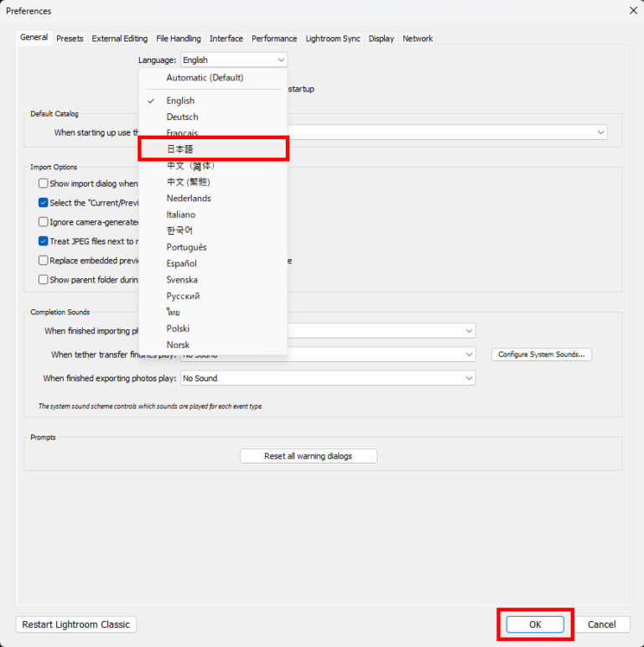Select Norsk at the bottom of the list
644x647 pixels.
coord(178,344)
